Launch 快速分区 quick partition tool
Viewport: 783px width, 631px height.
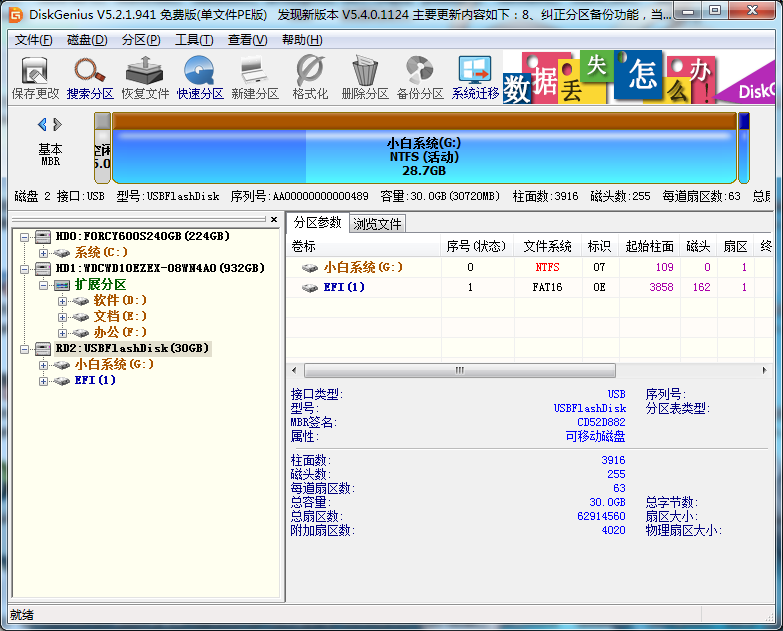(200, 77)
